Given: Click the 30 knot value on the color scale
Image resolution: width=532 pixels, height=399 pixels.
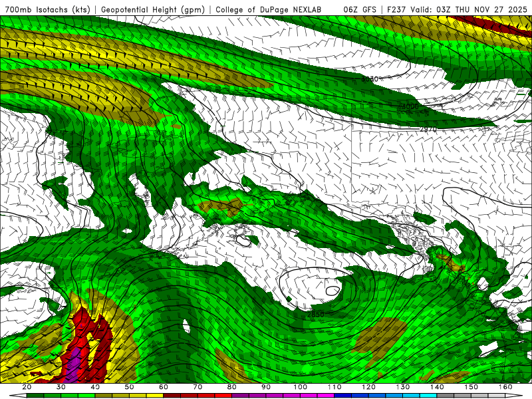Looking at the screenshot, I should pos(61,387).
